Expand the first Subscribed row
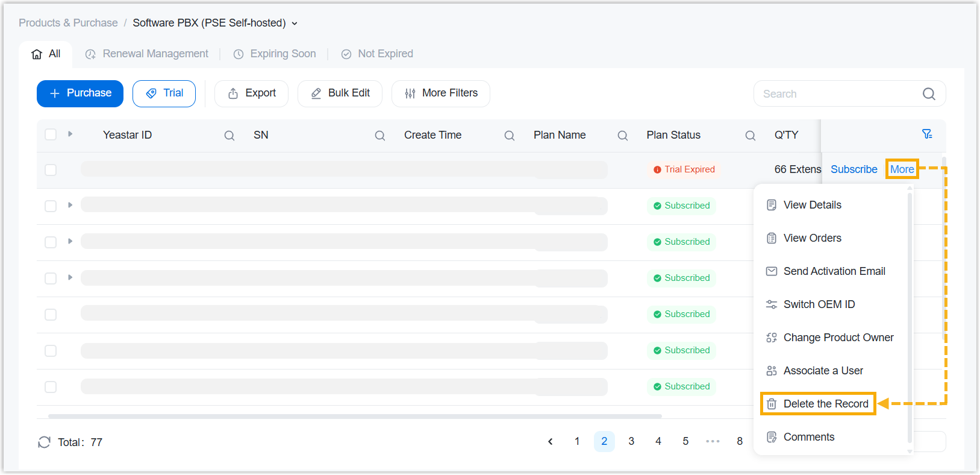Image resolution: width=980 pixels, height=475 pixels. 70,206
